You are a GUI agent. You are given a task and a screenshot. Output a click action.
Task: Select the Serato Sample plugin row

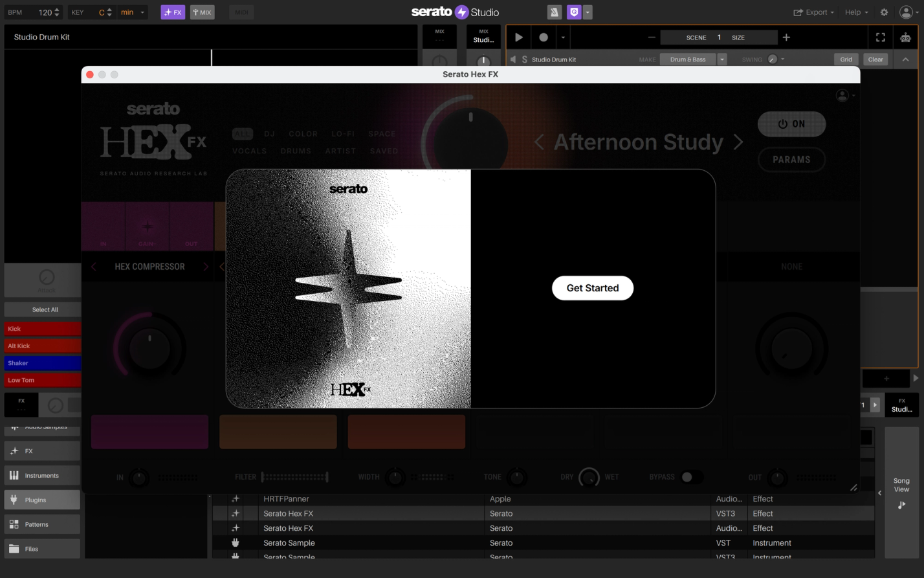click(289, 542)
